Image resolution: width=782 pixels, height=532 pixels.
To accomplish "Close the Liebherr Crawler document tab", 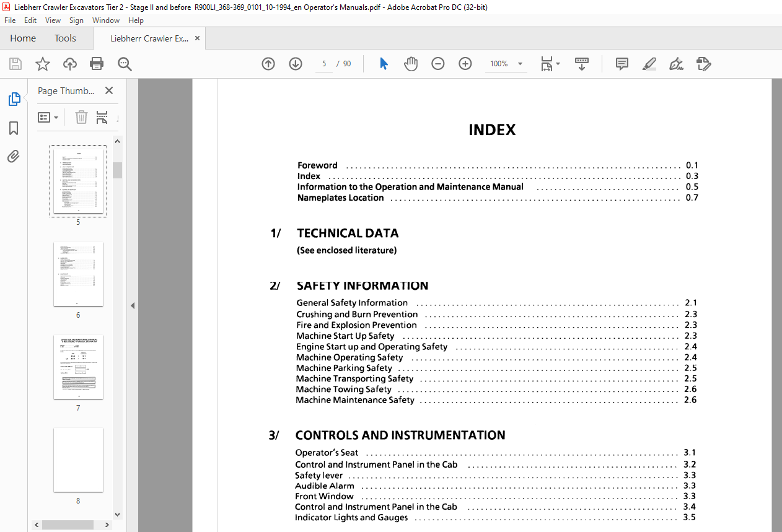I will 198,38.
